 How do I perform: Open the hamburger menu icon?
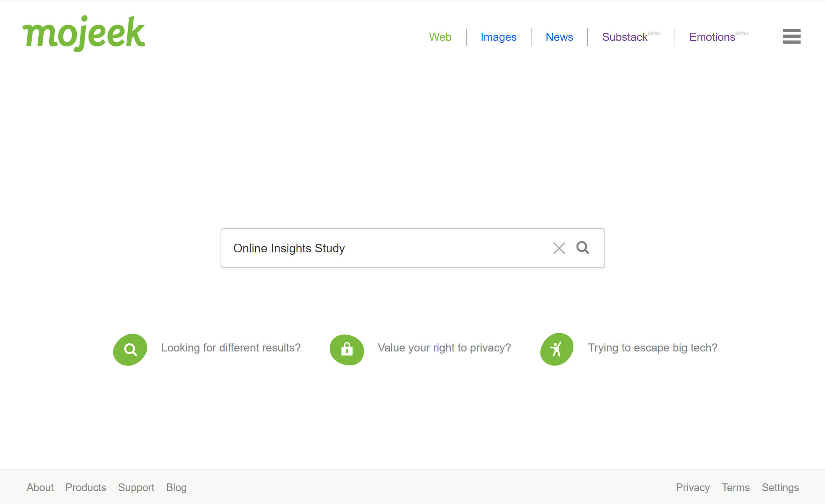(x=791, y=36)
